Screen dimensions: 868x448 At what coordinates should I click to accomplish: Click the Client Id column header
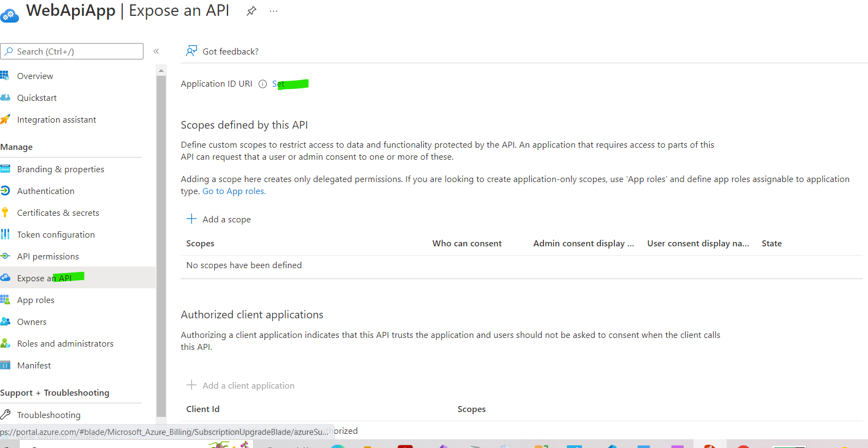(x=203, y=409)
